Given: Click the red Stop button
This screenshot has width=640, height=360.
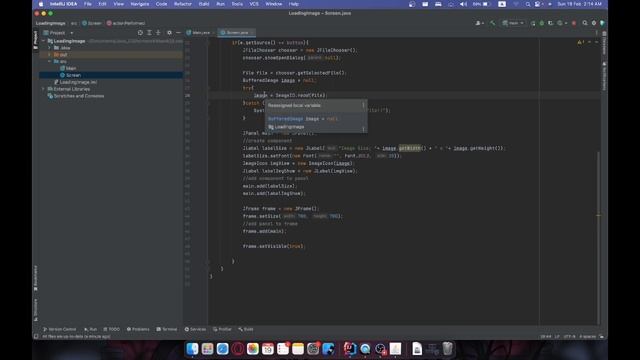Looking at the screenshot, I should point(574,23).
